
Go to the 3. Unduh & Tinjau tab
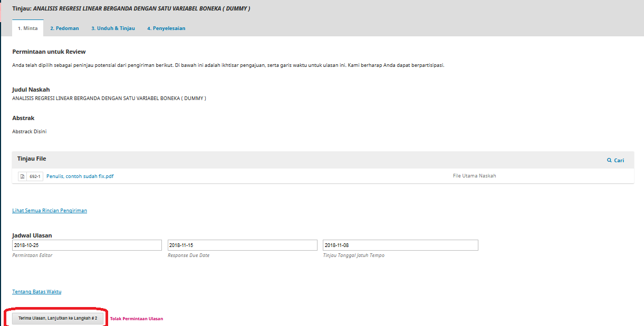click(x=113, y=28)
